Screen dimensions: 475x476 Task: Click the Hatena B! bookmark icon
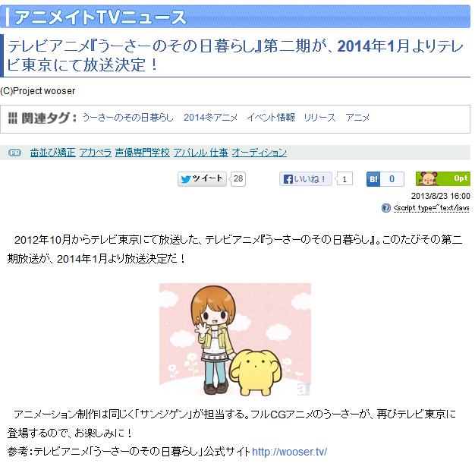click(x=373, y=179)
